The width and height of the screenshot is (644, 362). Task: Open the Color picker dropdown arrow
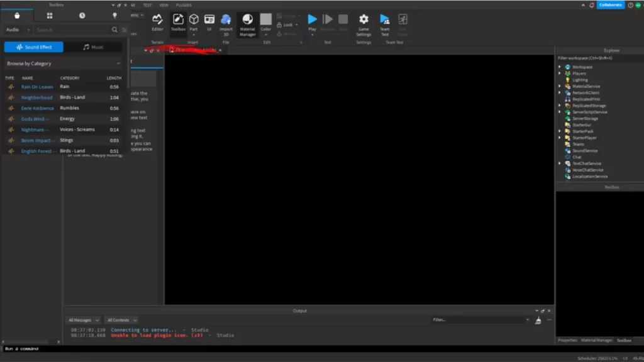pos(266,35)
